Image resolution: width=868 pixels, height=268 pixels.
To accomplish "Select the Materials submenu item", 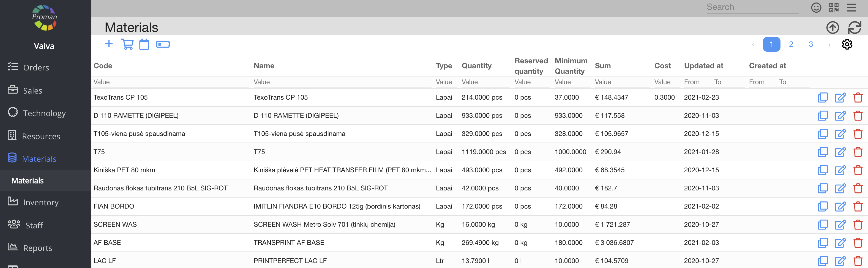I will click(28, 181).
